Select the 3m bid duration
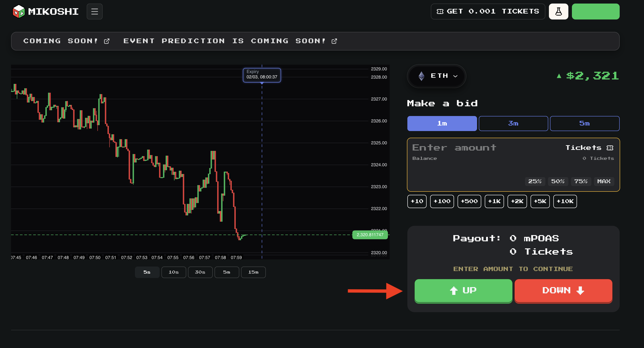 [513, 123]
